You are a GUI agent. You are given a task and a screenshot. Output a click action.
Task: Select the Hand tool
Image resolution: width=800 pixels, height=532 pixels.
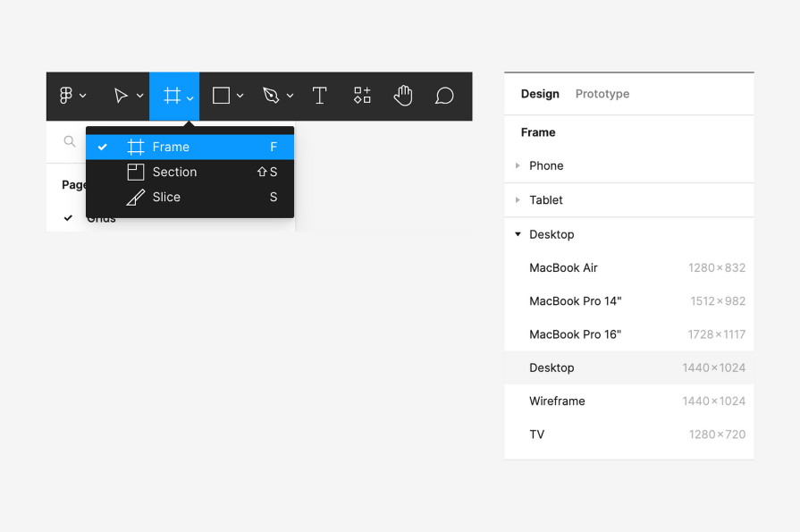[403, 95]
